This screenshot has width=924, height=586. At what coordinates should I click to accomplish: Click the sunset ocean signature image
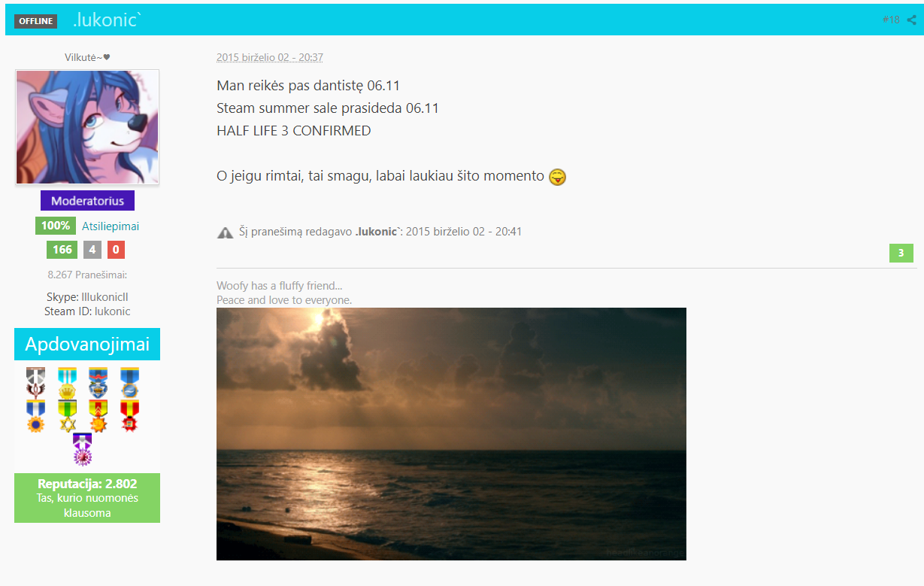[451, 434]
